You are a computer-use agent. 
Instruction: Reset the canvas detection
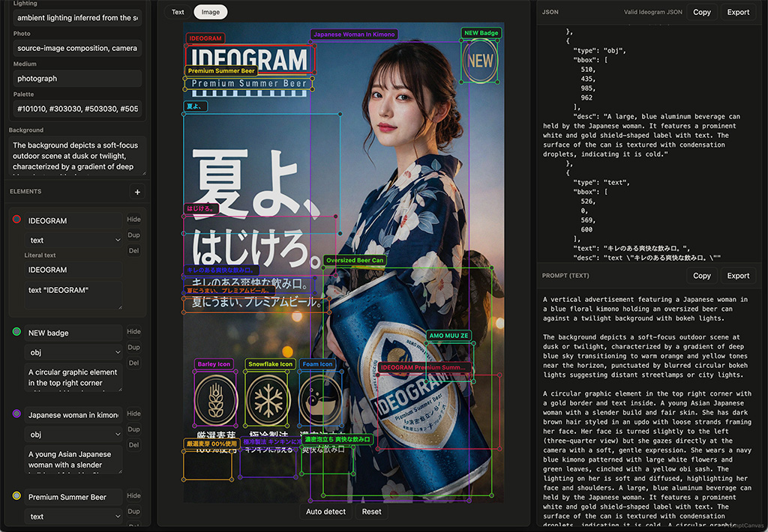click(x=371, y=512)
